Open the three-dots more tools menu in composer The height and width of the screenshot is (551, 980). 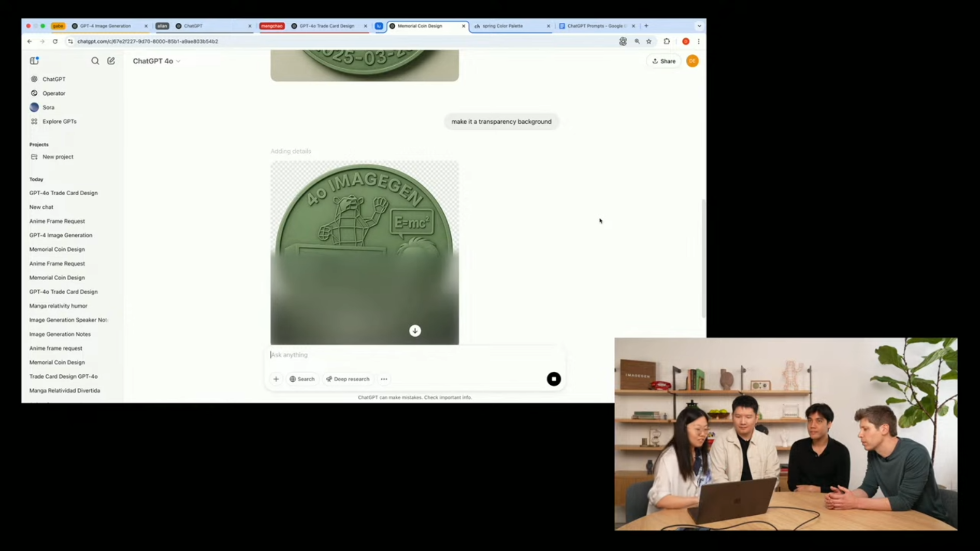pos(384,379)
